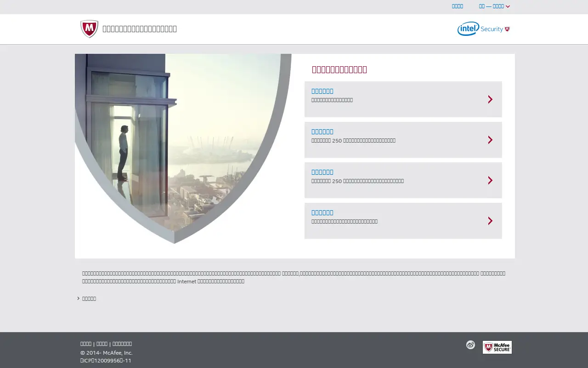
Task: Click the '© 2014- McAfee, Inc.' text
Action: click(x=107, y=353)
